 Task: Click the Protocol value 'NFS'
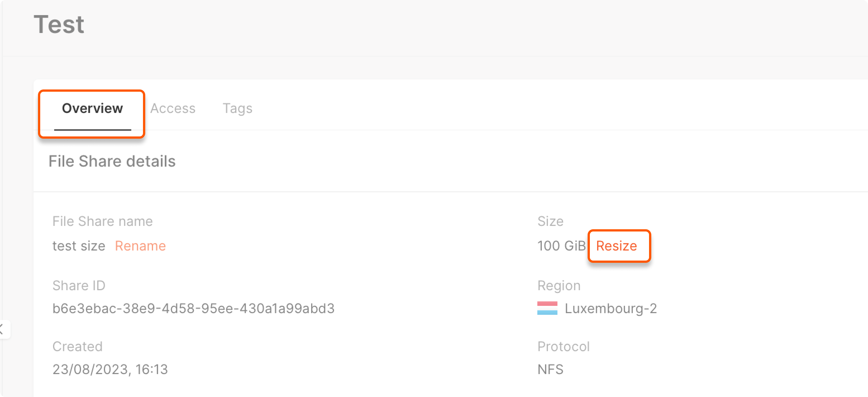click(x=550, y=369)
